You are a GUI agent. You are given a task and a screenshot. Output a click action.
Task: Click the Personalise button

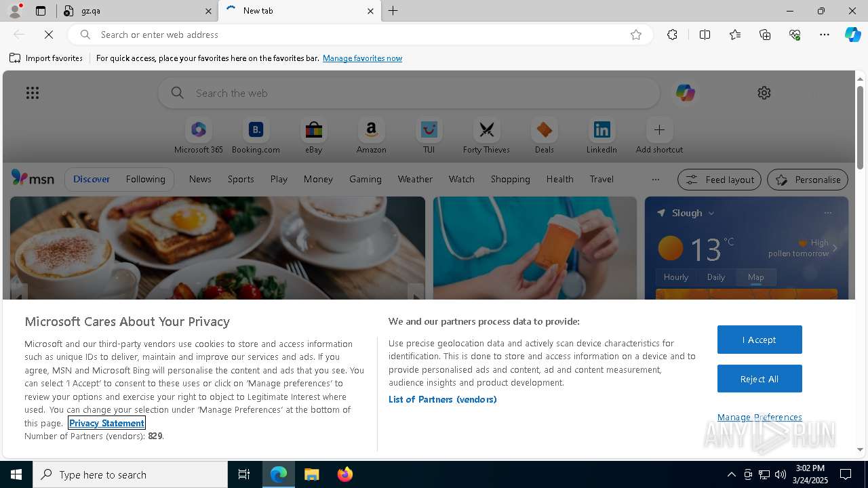click(807, 180)
